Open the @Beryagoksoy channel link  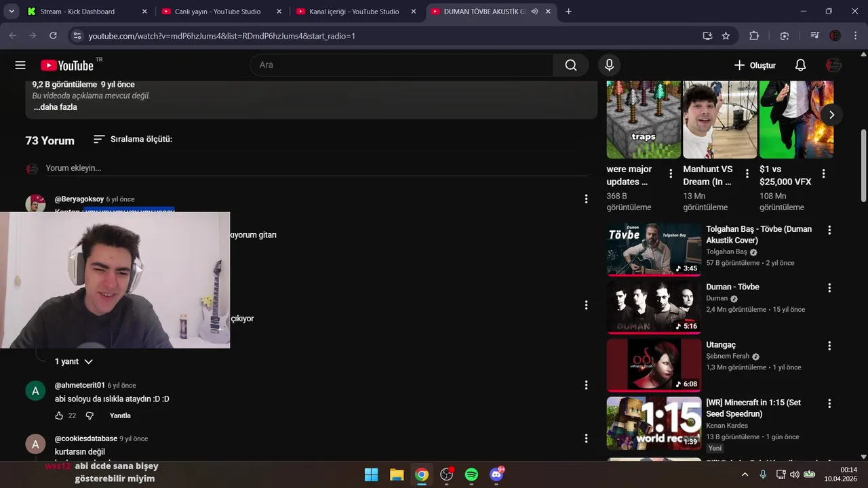79,199
